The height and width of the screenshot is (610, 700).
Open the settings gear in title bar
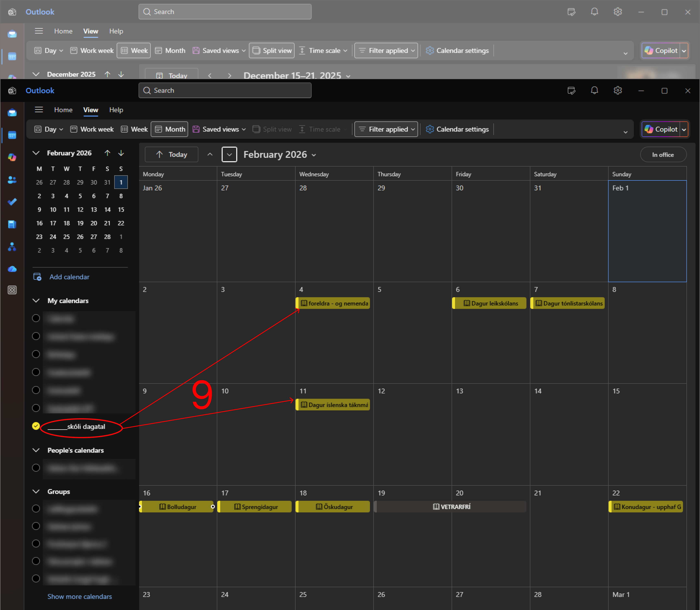coord(618,90)
